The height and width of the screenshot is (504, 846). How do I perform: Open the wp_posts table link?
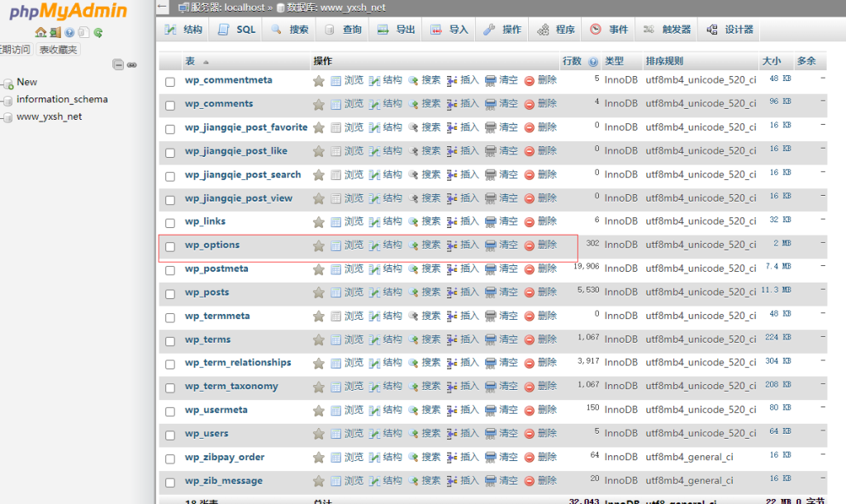click(207, 292)
